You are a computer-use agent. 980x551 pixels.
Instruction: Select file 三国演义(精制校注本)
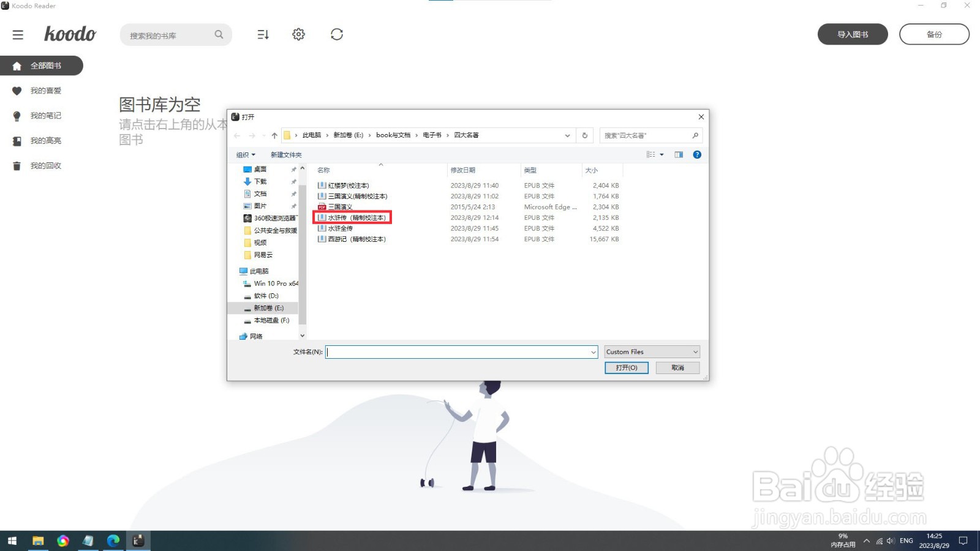click(x=352, y=197)
